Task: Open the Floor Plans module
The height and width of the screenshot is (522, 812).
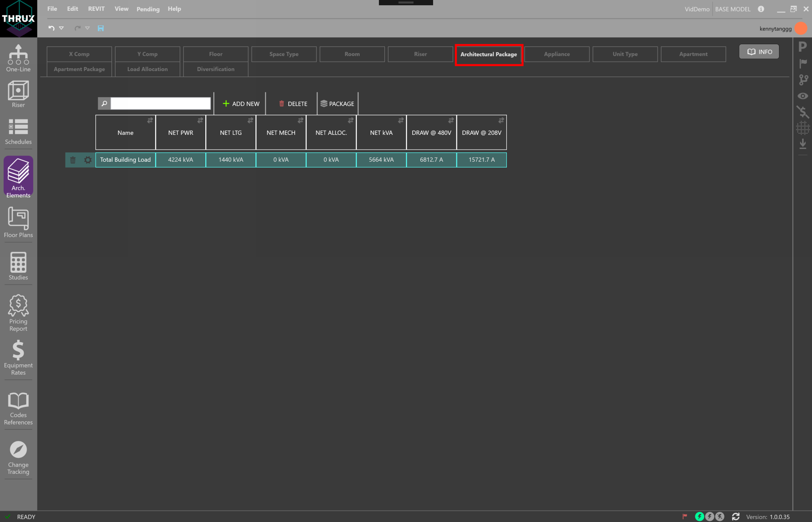Action: click(x=18, y=222)
